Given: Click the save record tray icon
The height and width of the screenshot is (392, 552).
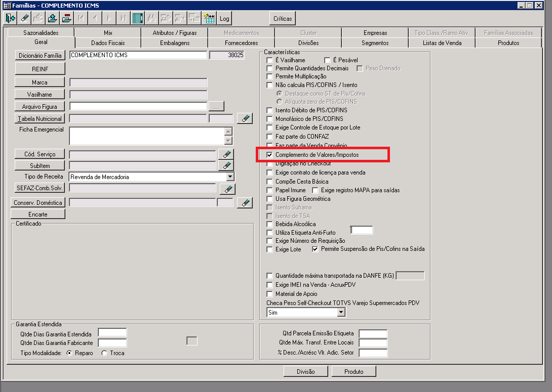Looking at the screenshot, I should pos(53,18).
